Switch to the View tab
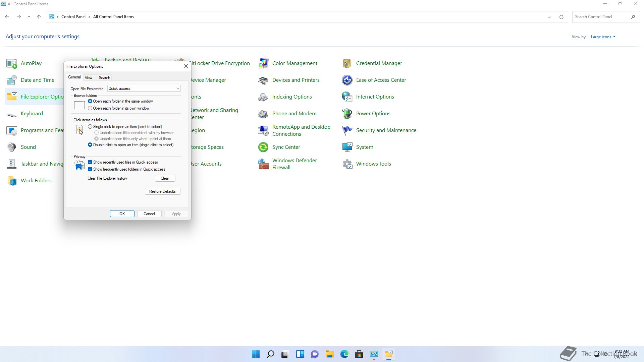The image size is (644, 362). (89, 78)
